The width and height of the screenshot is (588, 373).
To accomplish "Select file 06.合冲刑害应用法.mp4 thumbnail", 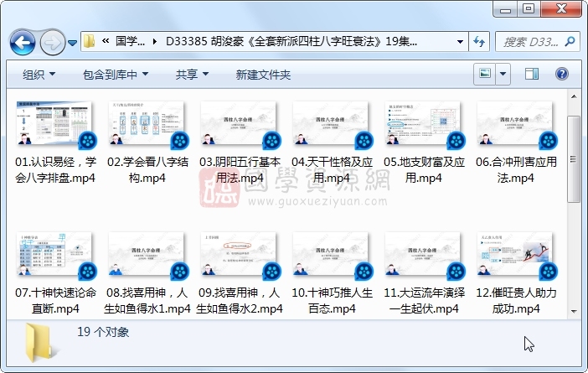I will tap(515, 124).
